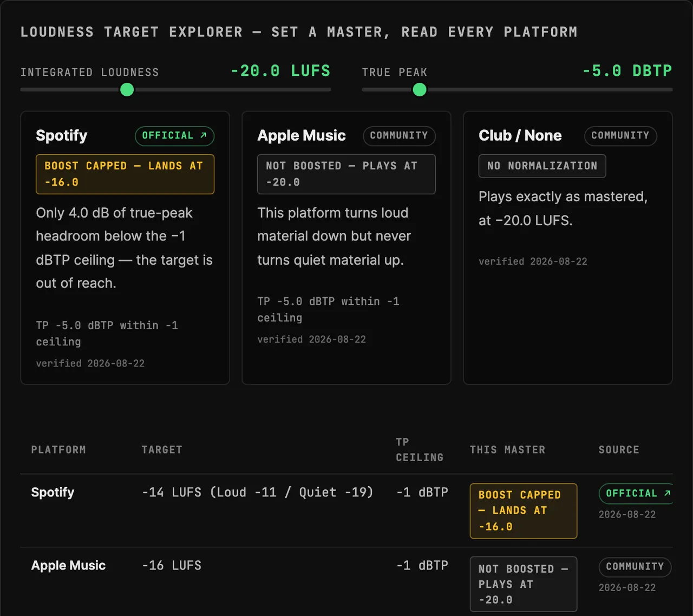Select the -20.0 LUFS loudness value
Screen dimensions: 693x616
pyautogui.click(x=280, y=71)
